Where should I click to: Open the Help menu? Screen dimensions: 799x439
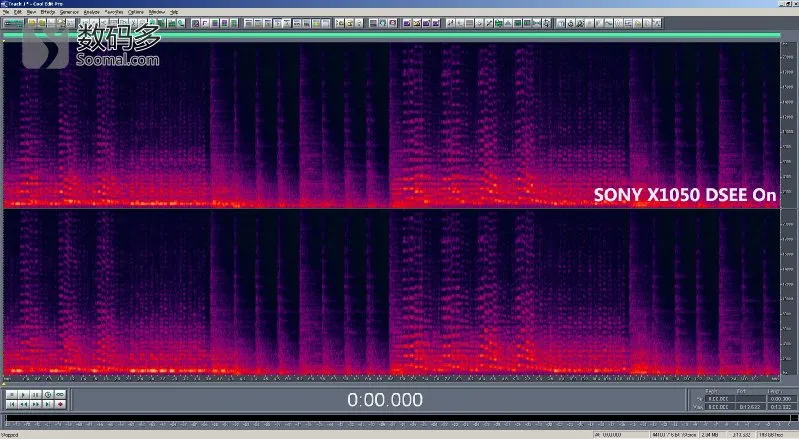[x=174, y=12]
